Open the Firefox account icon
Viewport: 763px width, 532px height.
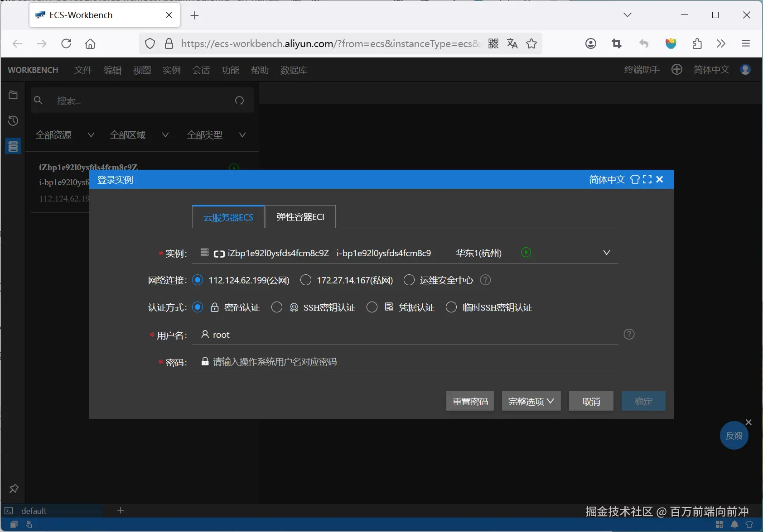(591, 43)
